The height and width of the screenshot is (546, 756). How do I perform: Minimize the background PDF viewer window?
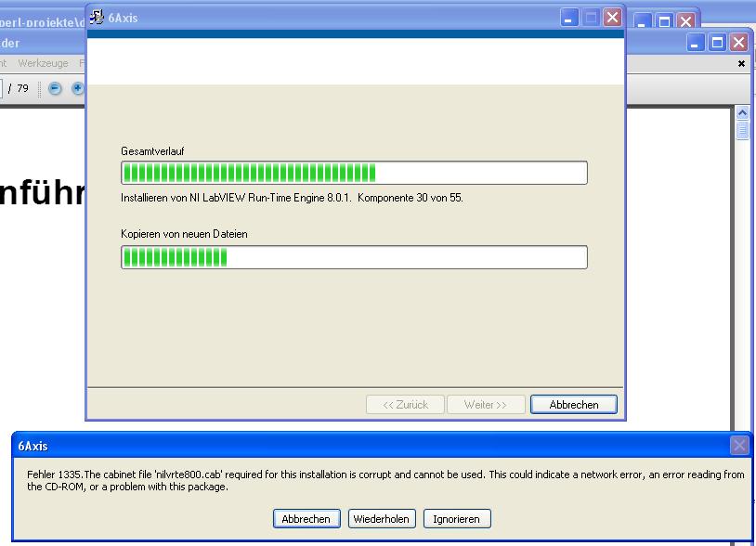click(x=695, y=43)
